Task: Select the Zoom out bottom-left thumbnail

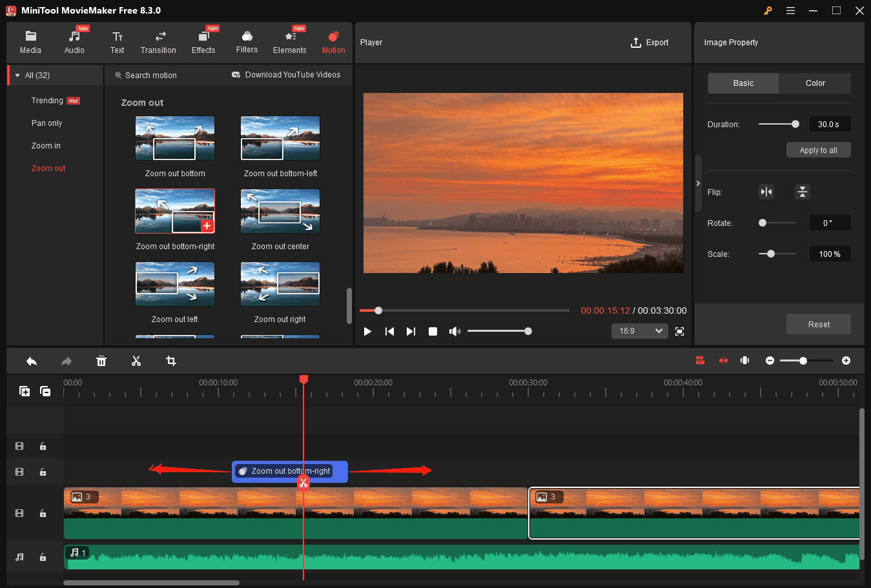Action: click(280, 138)
